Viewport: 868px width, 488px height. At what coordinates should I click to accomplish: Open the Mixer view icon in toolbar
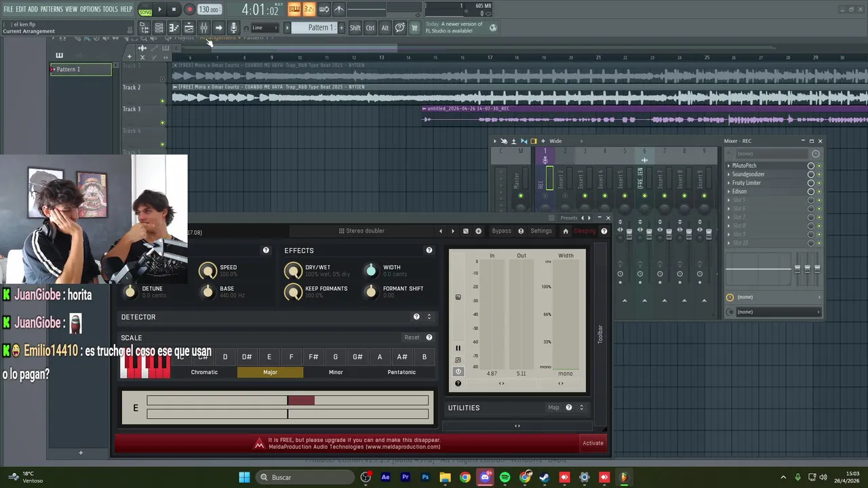203,28
